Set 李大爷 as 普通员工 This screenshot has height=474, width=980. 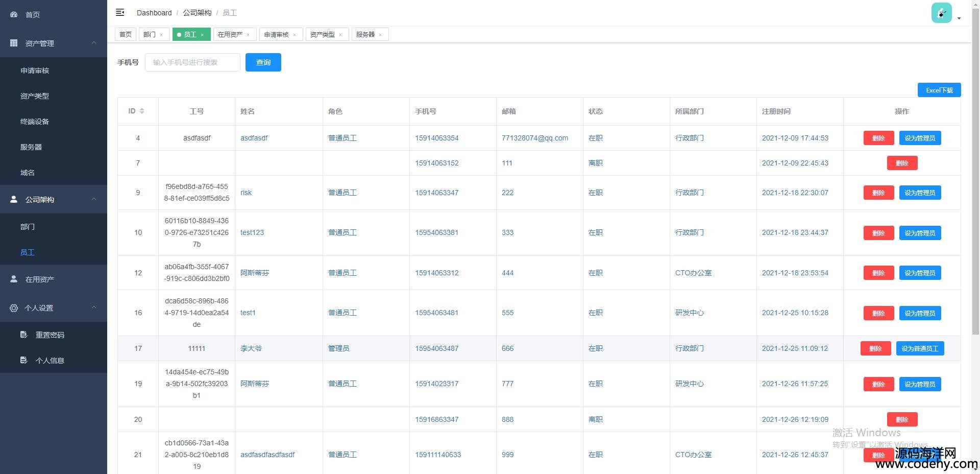click(x=920, y=349)
